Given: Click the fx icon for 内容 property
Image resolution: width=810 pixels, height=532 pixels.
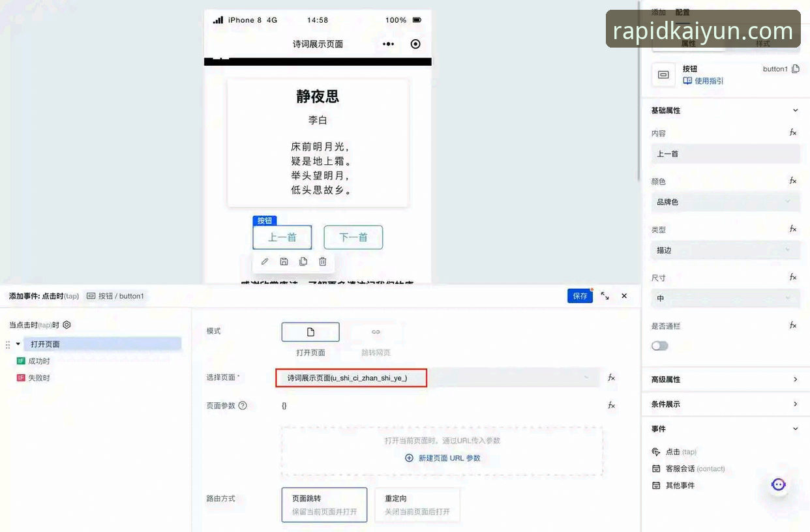Looking at the screenshot, I should click(x=793, y=132).
